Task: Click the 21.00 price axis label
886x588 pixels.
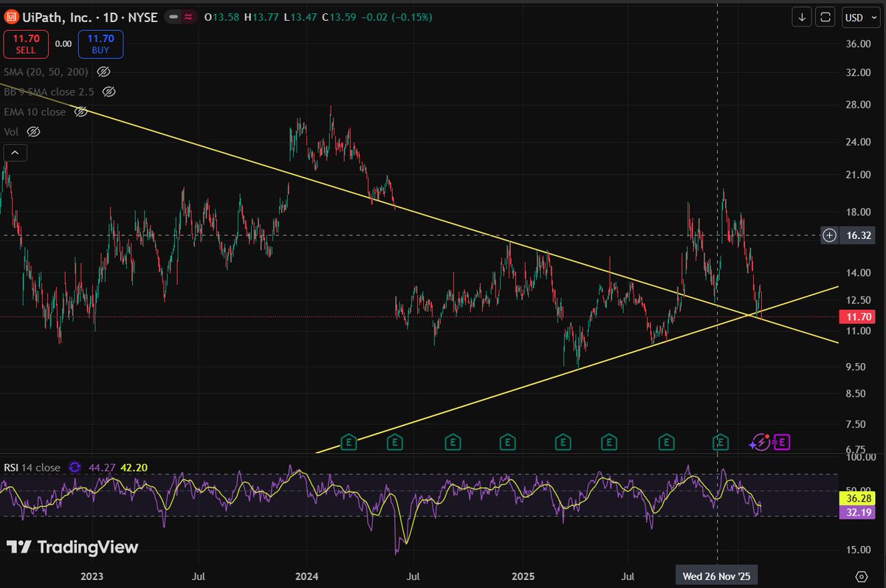Action: pos(859,175)
